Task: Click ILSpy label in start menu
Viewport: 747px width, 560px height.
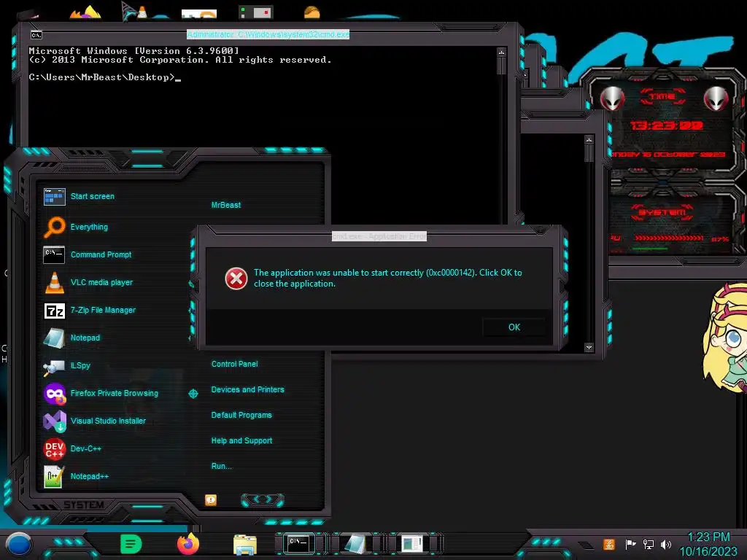Action: tap(80, 365)
